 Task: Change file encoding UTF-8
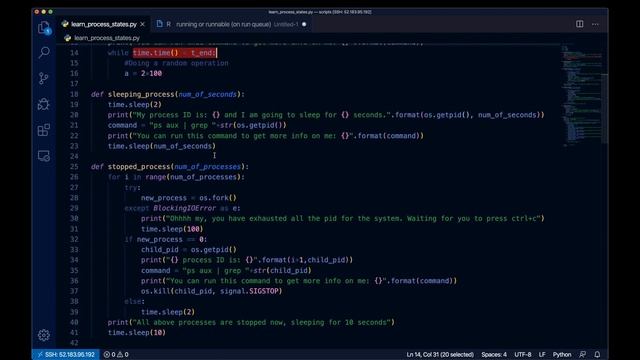click(x=522, y=354)
